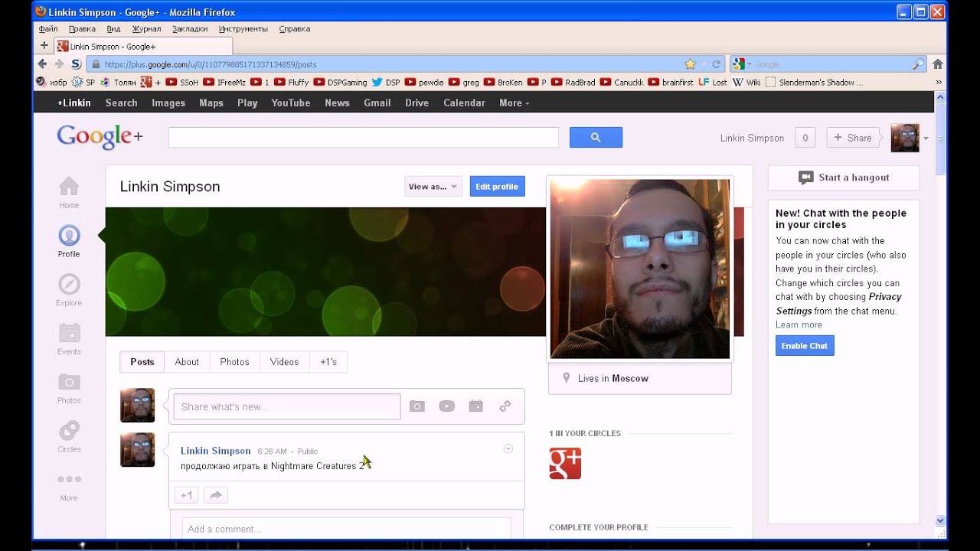Open Drive from the Google bar
Viewport: 980px width, 551px height.
417,103
